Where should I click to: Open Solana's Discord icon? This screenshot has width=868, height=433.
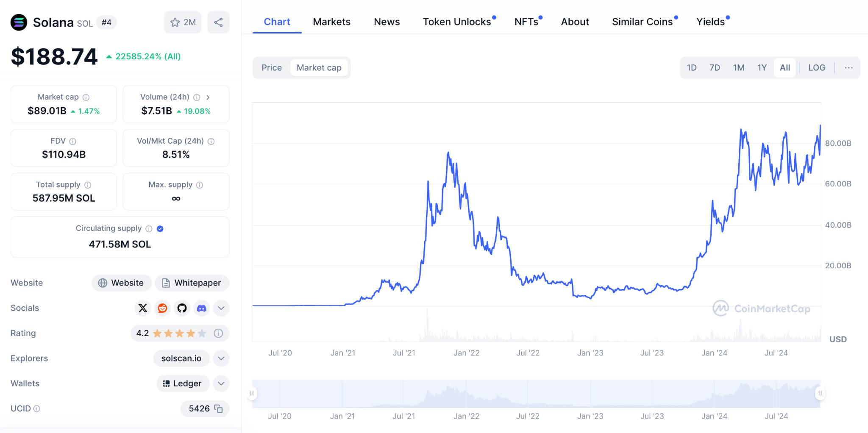coord(202,308)
